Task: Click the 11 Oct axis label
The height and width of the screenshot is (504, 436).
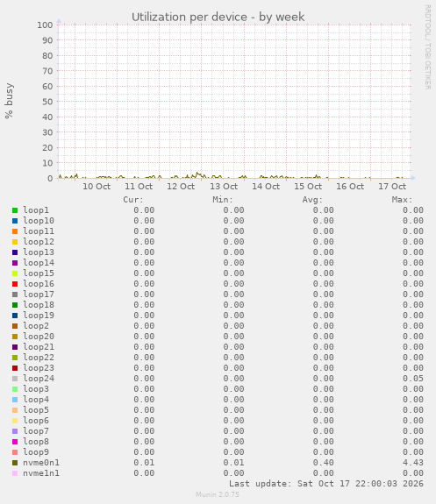Action: click(x=139, y=187)
